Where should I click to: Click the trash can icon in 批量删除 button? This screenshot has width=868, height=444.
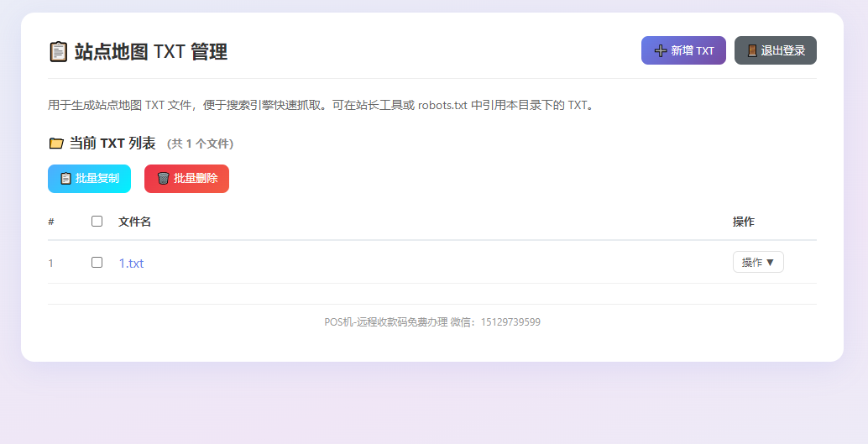[x=163, y=179]
